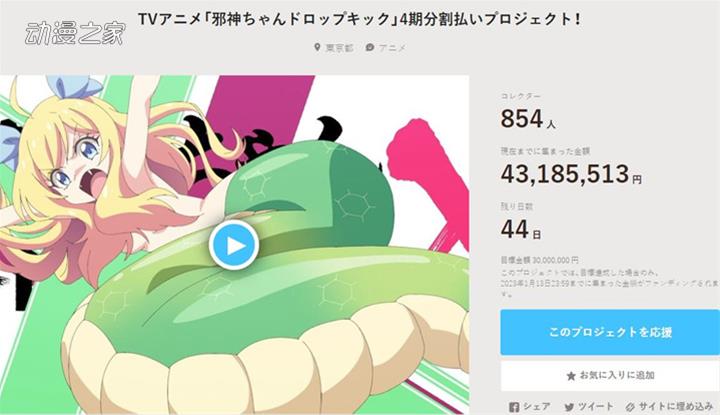Click the 43,185,513 円 amount raised
This screenshot has width=720, height=415.
coord(571,174)
